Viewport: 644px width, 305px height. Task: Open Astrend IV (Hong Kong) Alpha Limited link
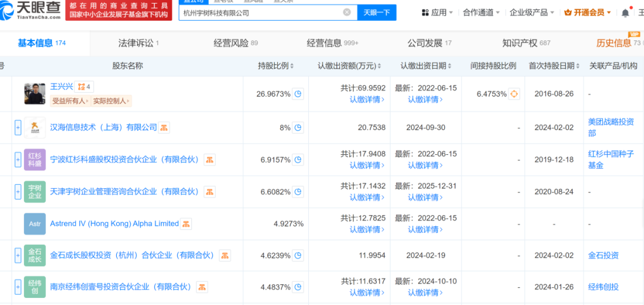click(114, 224)
